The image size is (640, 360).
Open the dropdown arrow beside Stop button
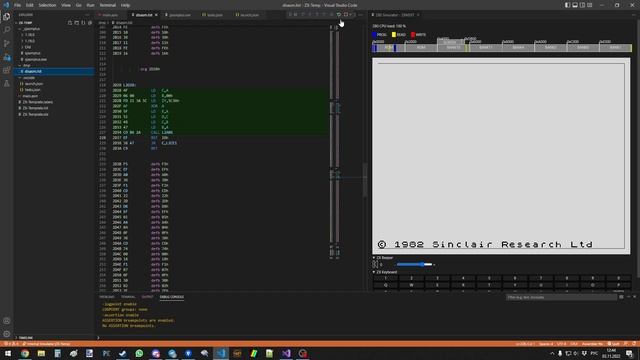351,15
